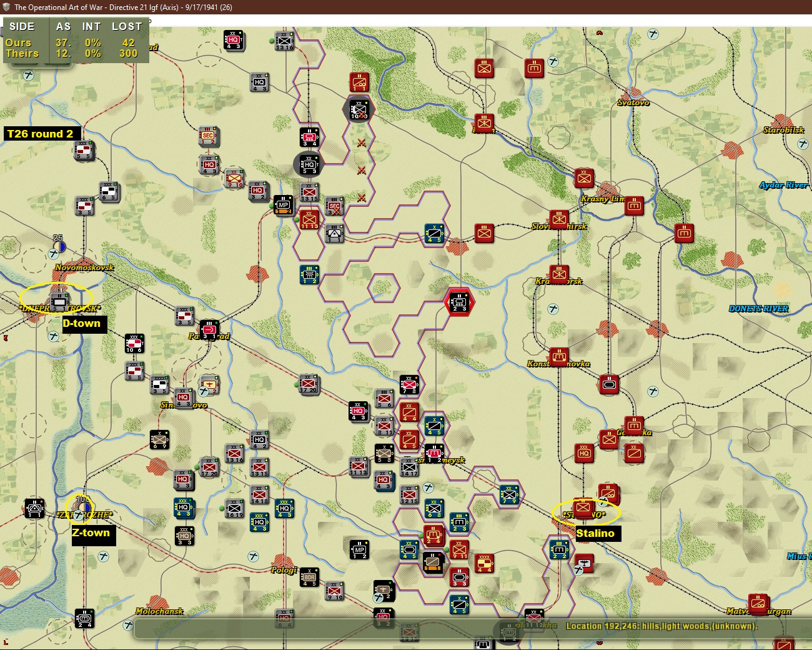Select the Soviet unit at Matveev Kurgan
This screenshot has width=812, height=650.
[x=758, y=604]
